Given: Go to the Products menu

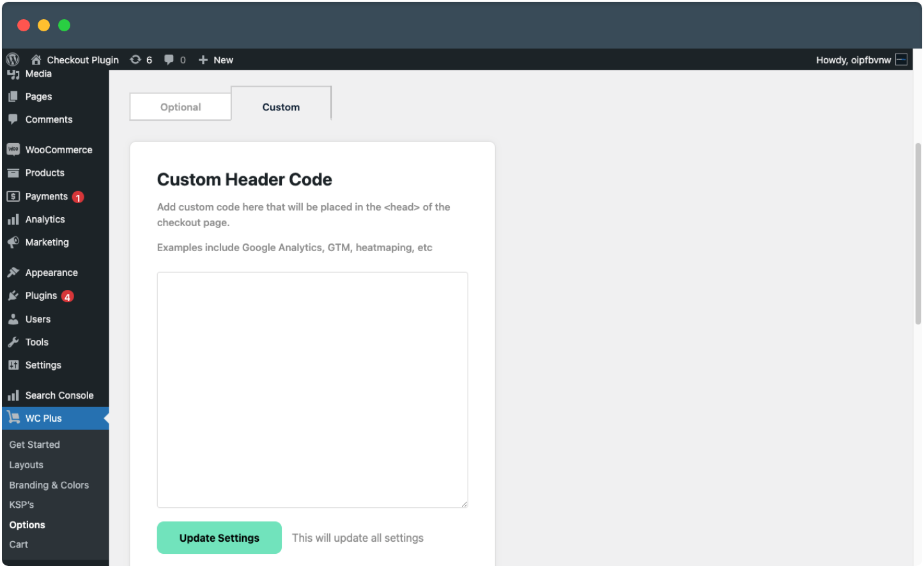Looking at the screenshot, I should [45, 172].
